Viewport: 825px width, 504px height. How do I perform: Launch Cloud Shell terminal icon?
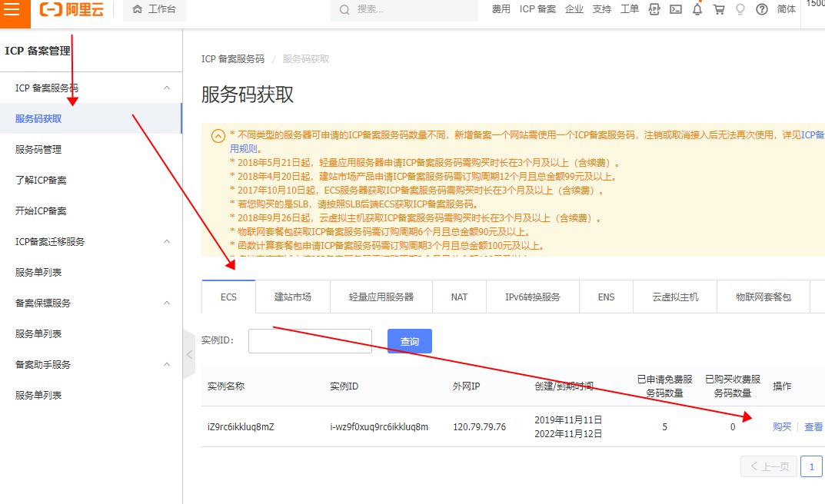pos(676,9)
